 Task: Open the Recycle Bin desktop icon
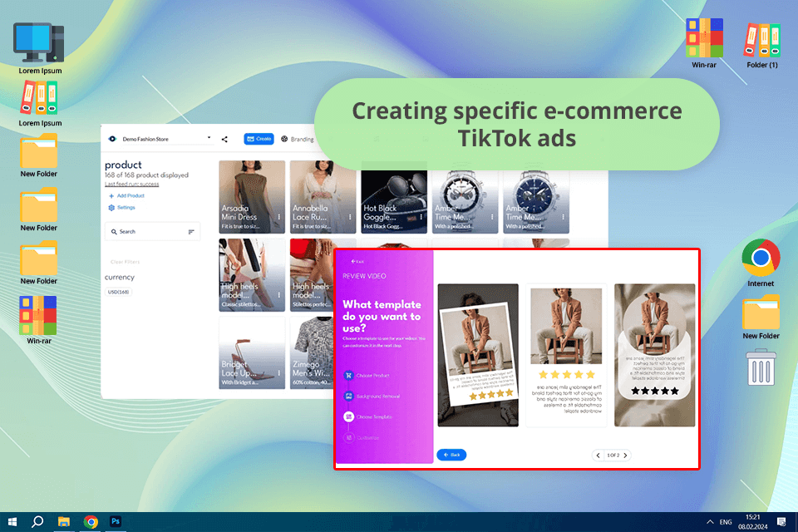tap(761, 367)
